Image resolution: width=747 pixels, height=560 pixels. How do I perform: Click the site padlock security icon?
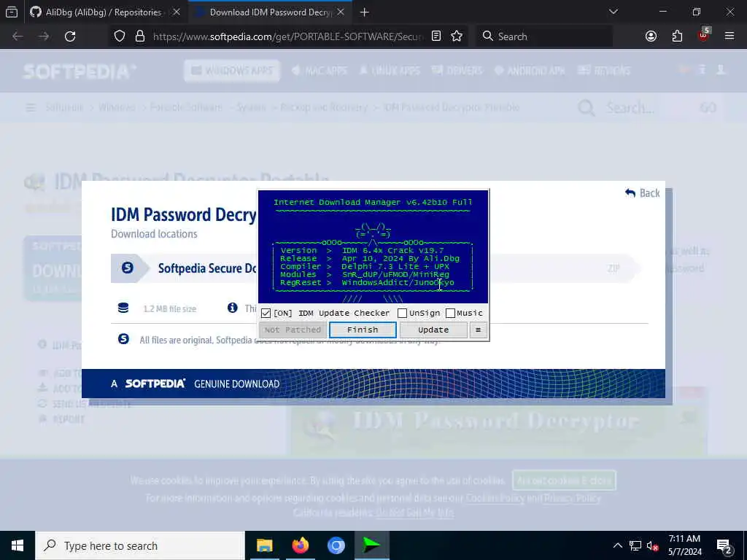[x=140, y=36]
